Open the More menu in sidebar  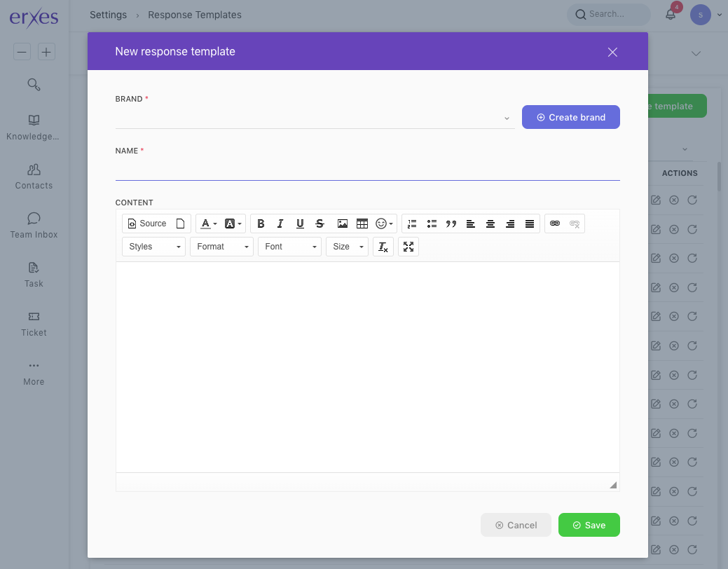click(x=34, y=373)
